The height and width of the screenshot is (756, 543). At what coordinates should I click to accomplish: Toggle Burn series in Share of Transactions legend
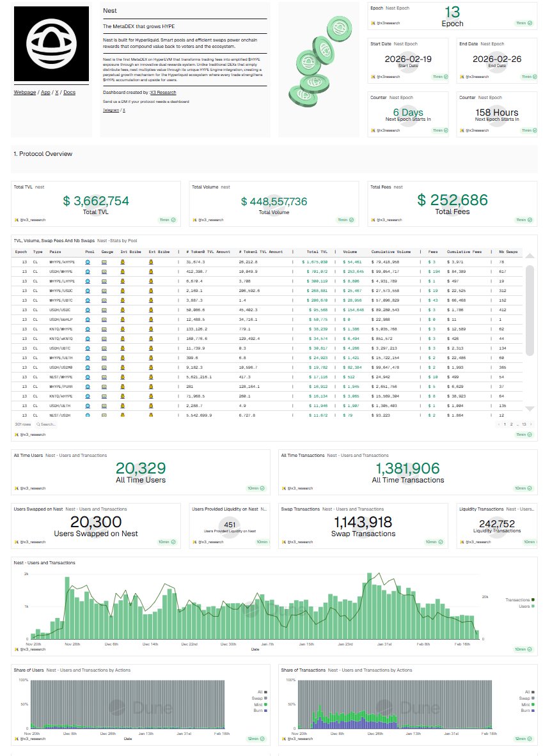coord(528,710)
